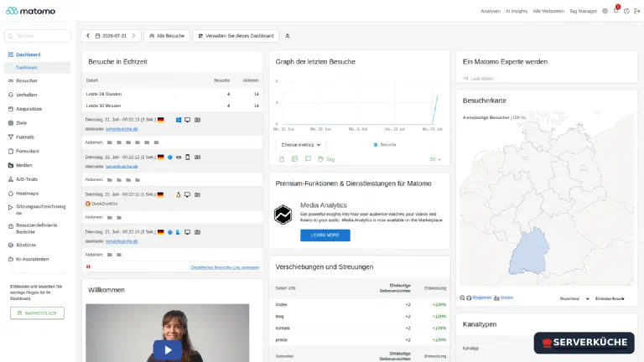Collapse top controls with double chevron icon

click(x=288, y=36)
